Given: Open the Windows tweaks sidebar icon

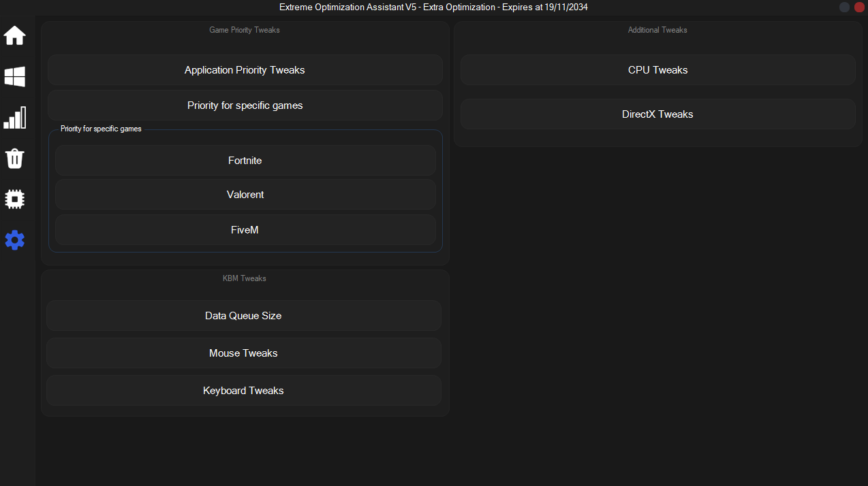Looking at the screenshot, I should click(15, 77).
